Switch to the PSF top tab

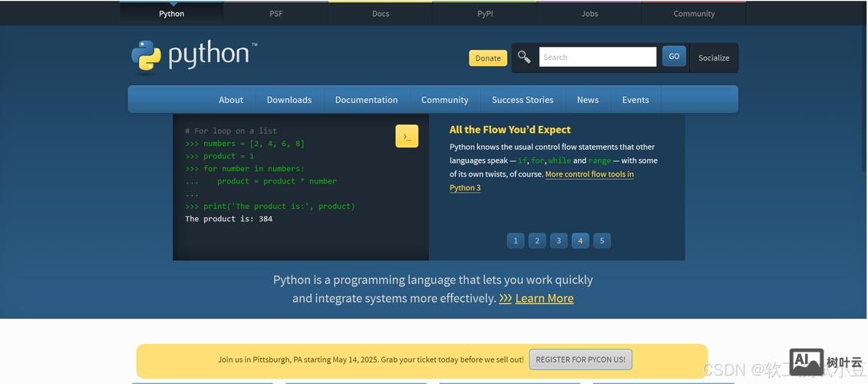[x=276, y=14]
